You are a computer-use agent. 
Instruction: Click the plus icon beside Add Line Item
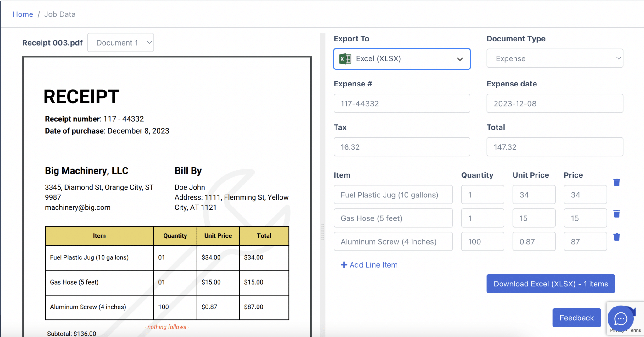click(x=343, y=265)
